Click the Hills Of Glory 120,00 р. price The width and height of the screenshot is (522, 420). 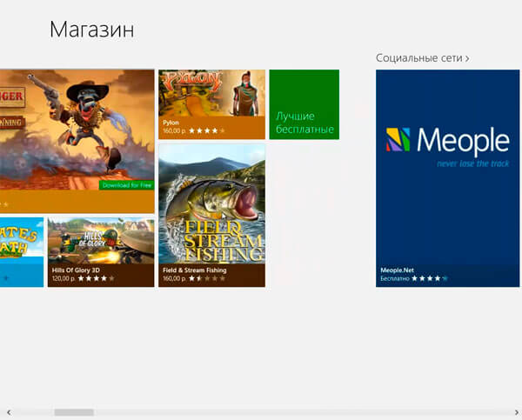[x=64, y=278]
